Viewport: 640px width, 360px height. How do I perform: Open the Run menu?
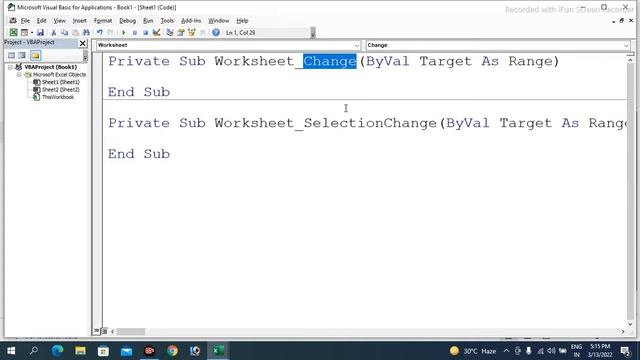click(x=148, y=20)
